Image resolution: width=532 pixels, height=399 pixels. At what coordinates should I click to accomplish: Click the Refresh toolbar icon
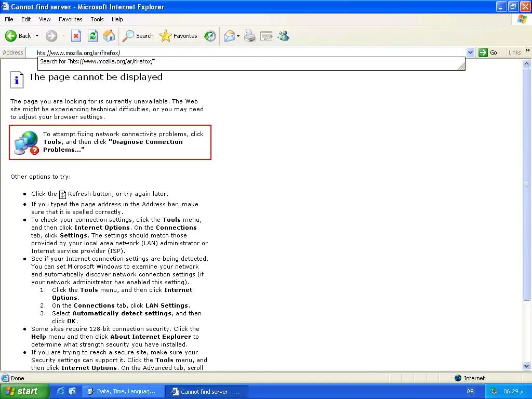click(92, 36)
